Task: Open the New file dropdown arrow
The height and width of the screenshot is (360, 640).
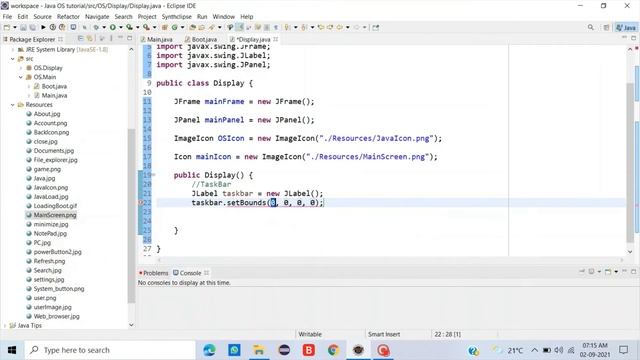Action: 15,27
